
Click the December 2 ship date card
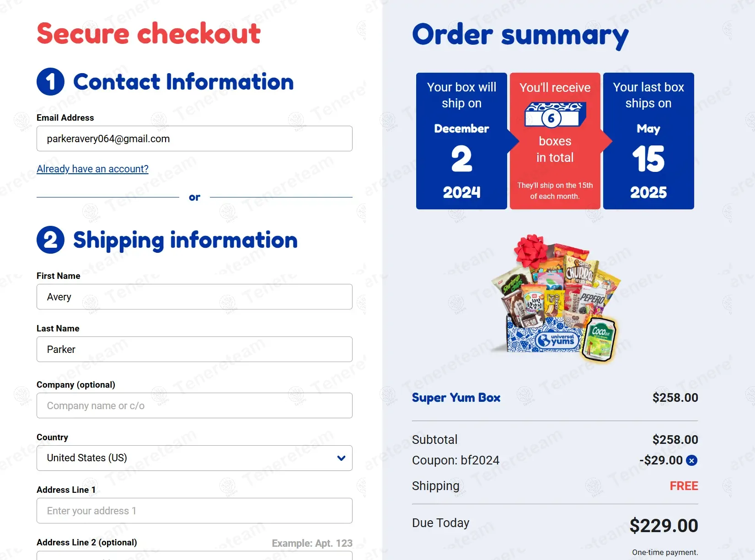point(461,141)
